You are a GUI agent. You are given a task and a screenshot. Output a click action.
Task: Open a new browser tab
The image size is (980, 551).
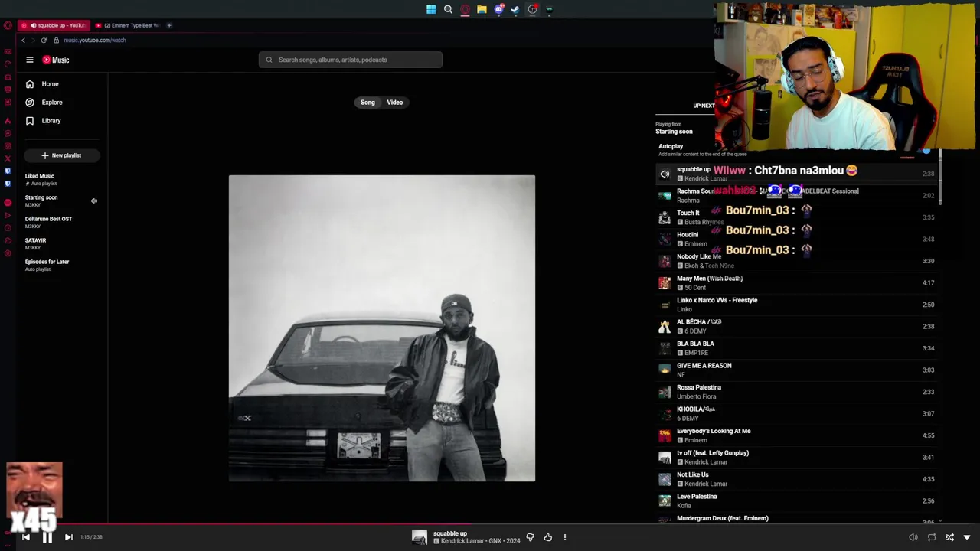tap(169, 25)
